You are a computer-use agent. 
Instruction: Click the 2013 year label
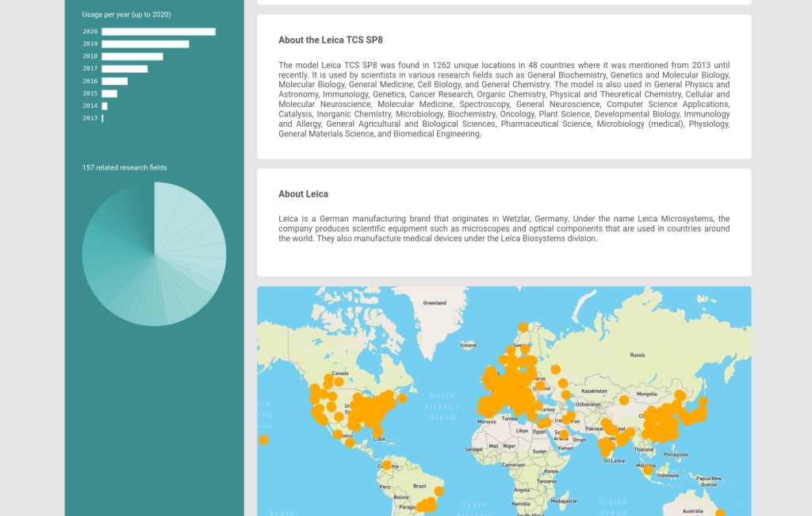point(90,119)
